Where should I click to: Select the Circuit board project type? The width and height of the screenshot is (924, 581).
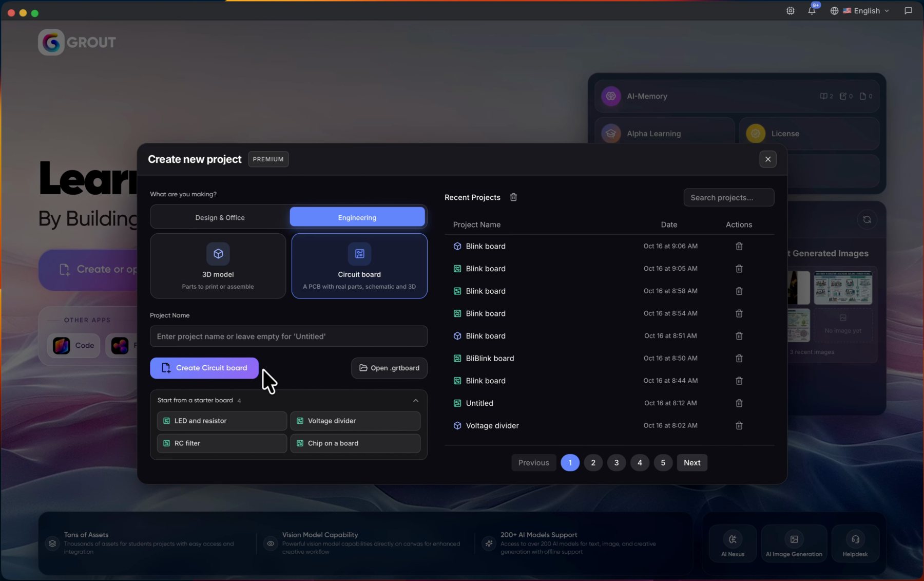pyautogui.click(x=359, y=266)
